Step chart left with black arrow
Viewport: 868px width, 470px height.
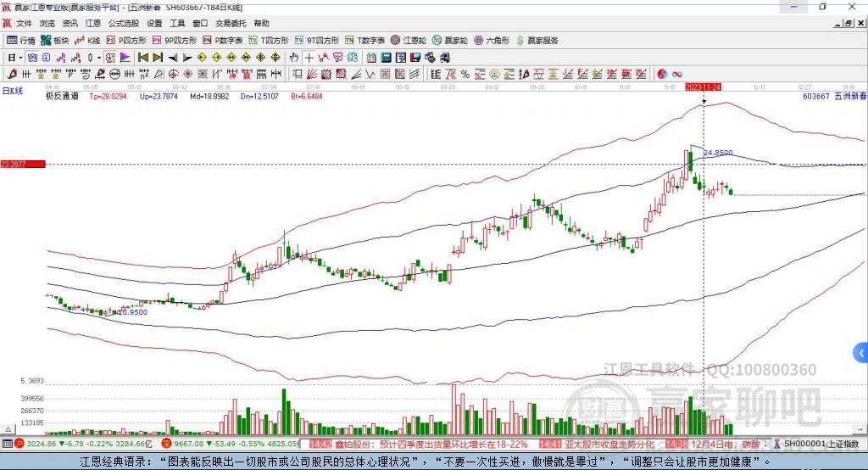[173, 58]
